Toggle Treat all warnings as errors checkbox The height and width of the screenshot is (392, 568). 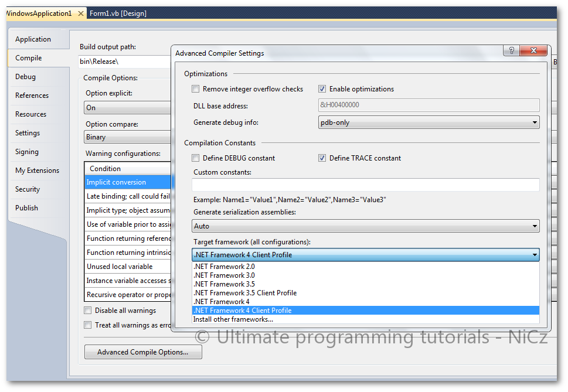(88, 325)
